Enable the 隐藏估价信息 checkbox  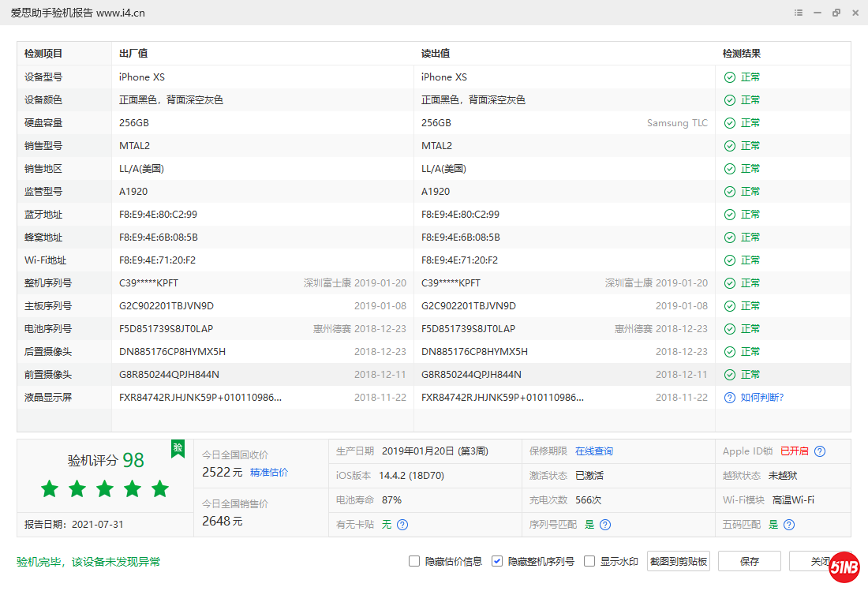pos(414,561)
